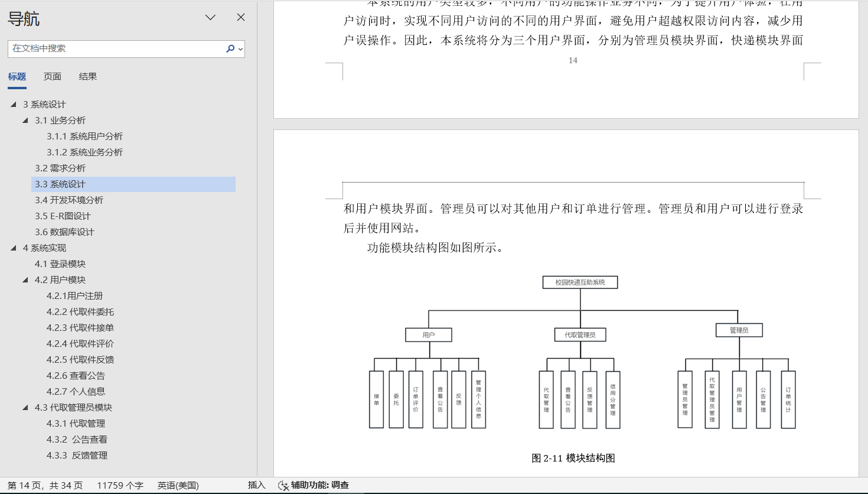Collapse the 3 系统设计 heading

point(14,105)
